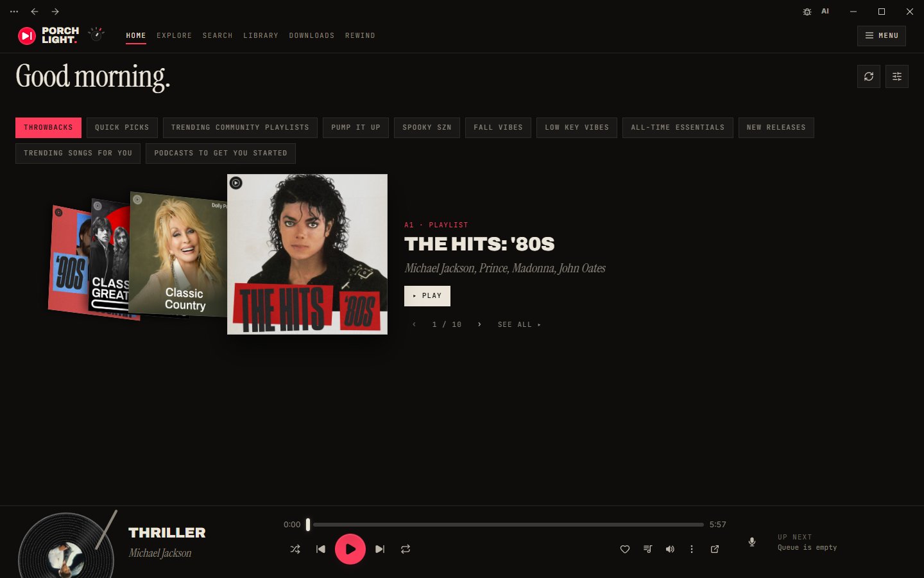
Task: Switch to the Library tab
Action: tap(261, 36)
